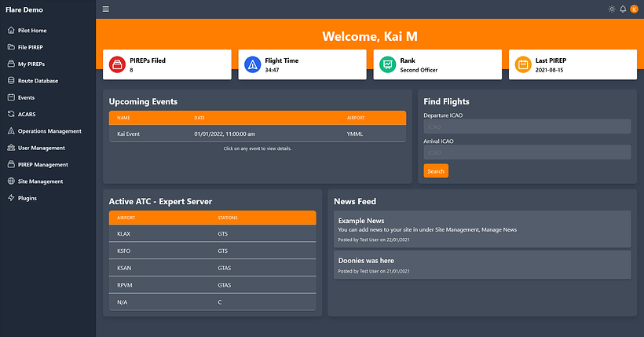Focus the Departure ICAO input field
This screenshot has width=644, height=337.
(527, 126)
